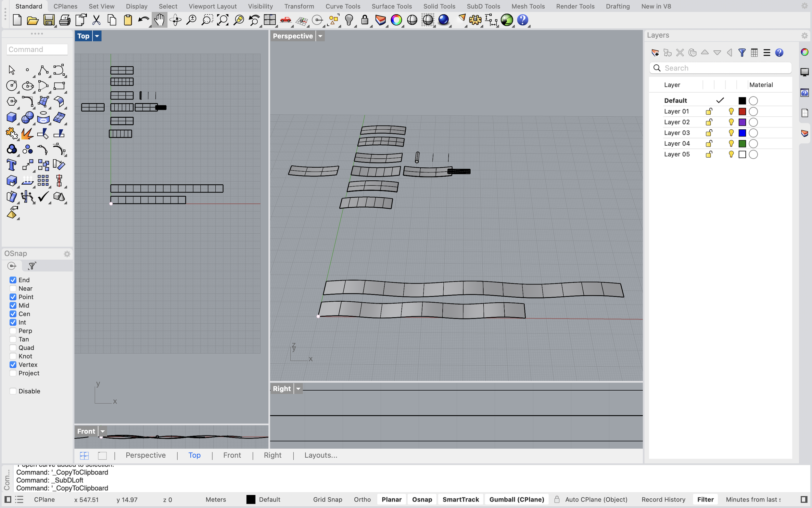Viewport: 812px width, 508px height.
Task: Select the Pan view tool in toolbar
Action: click(x=159, y=20)
